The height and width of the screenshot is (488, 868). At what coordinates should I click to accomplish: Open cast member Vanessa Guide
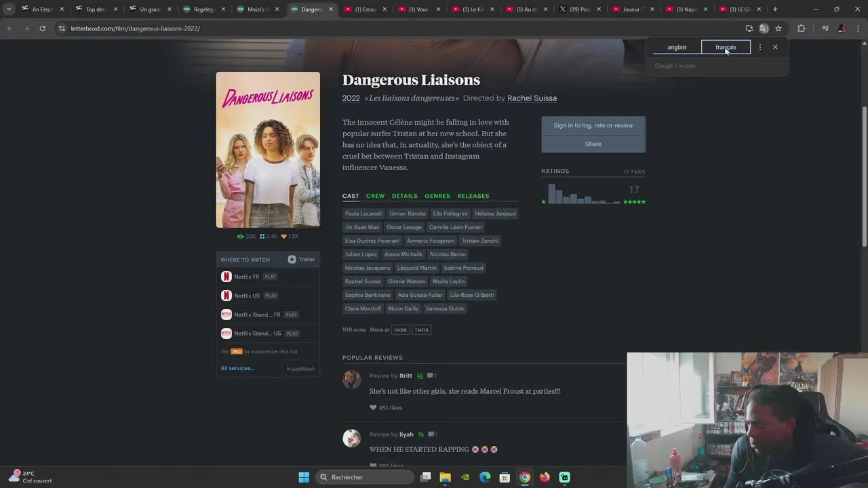[445, 308]
